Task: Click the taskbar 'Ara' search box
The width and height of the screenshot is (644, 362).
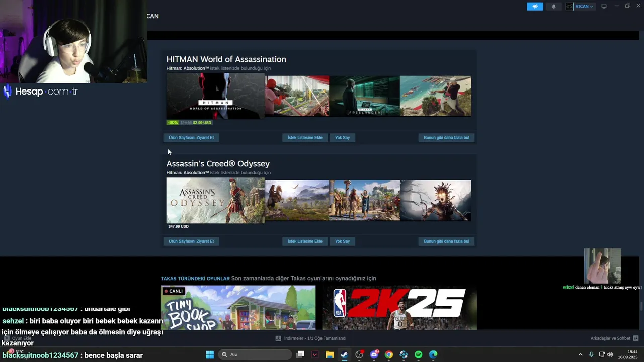Action: click(x=255, y=354)
